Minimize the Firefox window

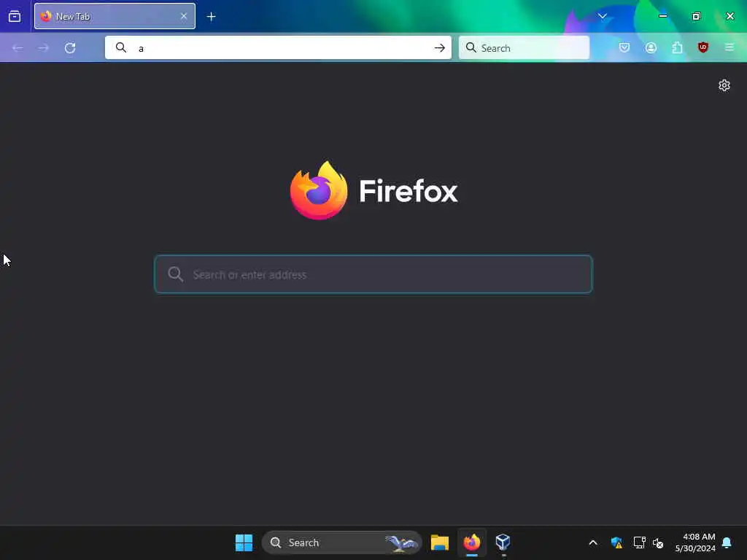662,16
